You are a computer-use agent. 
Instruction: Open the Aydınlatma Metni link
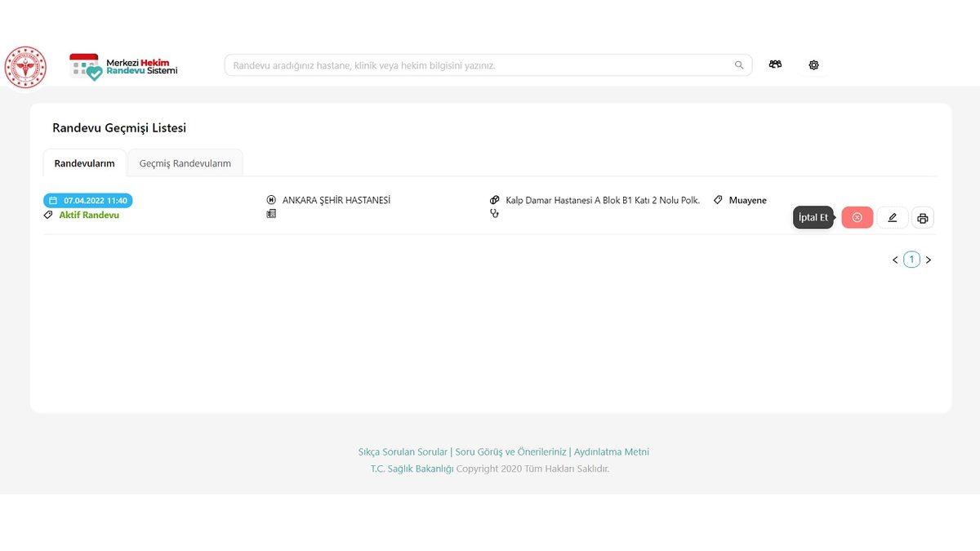click(x=611, y=451)
